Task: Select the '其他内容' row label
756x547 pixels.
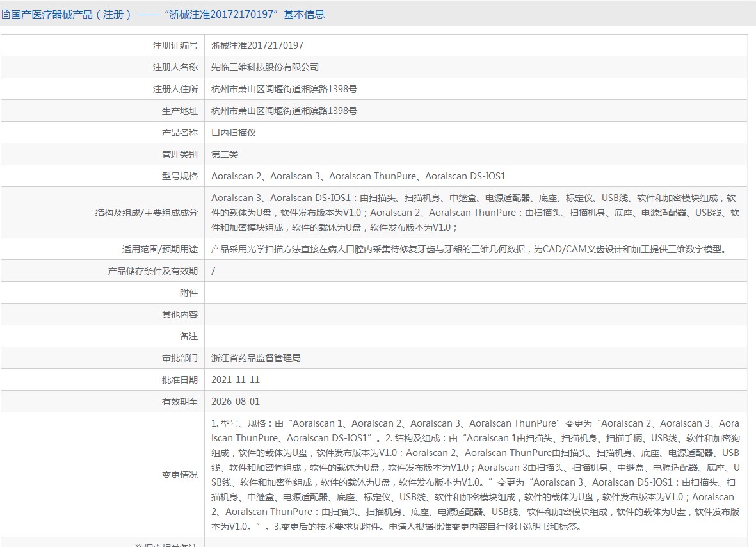Action: point(179,314)
